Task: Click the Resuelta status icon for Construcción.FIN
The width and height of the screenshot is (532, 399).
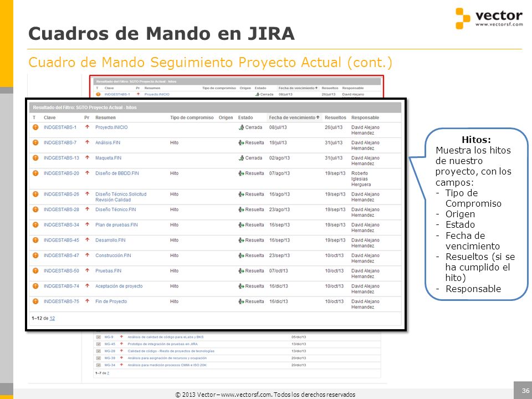Action: point(241,255)
